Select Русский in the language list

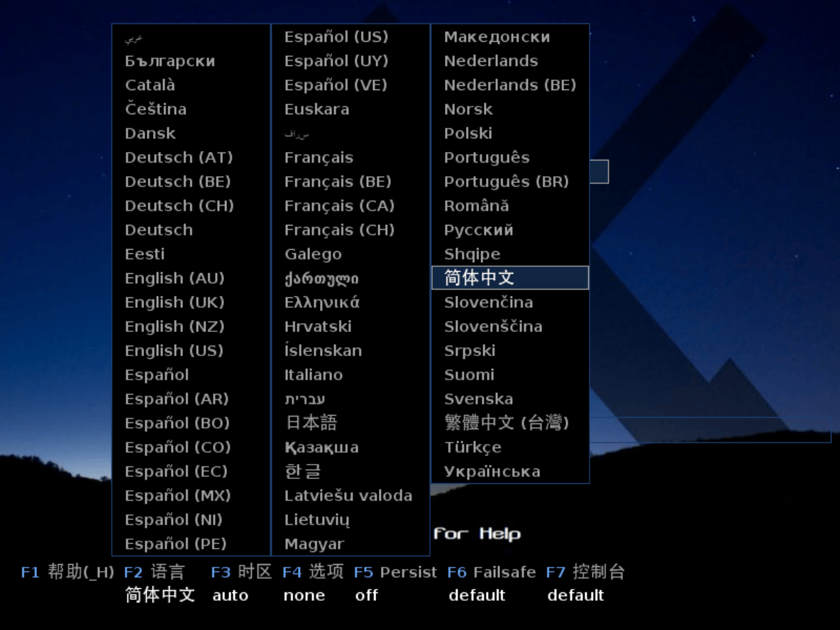478,230
